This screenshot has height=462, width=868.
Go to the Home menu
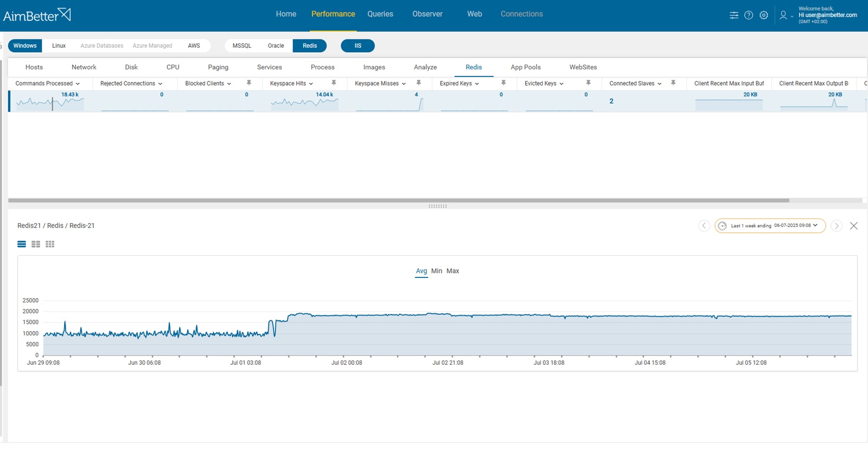pos(286,14)
